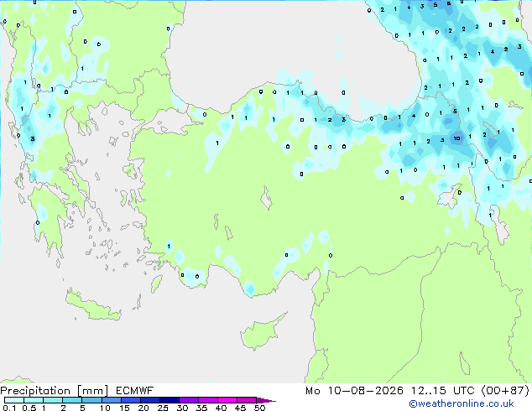
Task: Click the 20–25 mm legend color swatch
Action: [149, 400]
